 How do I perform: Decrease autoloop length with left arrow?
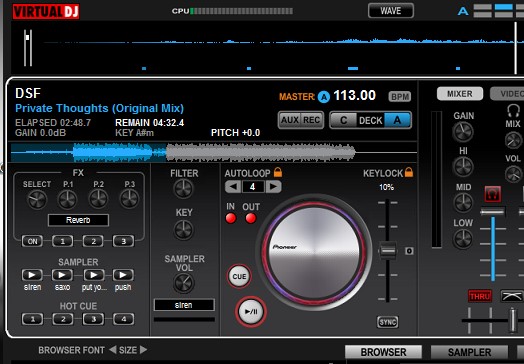coord(233,186)
